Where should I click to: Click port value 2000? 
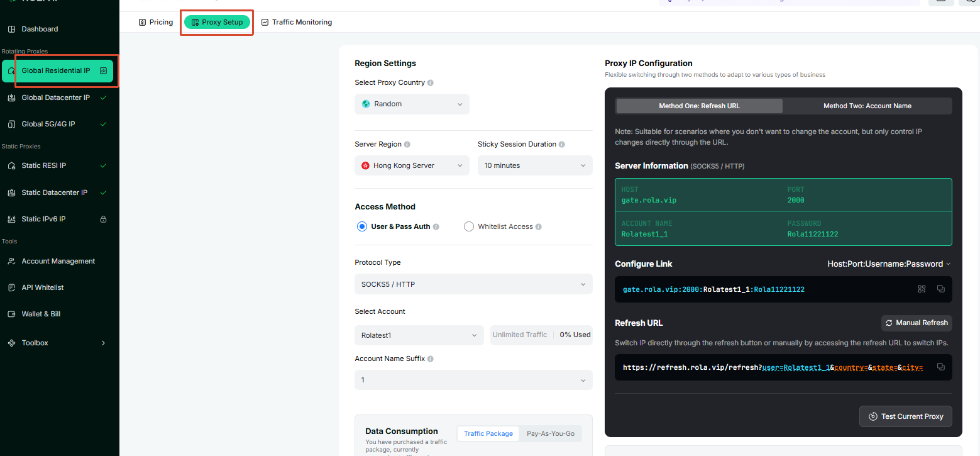click(x=796, y=200)
